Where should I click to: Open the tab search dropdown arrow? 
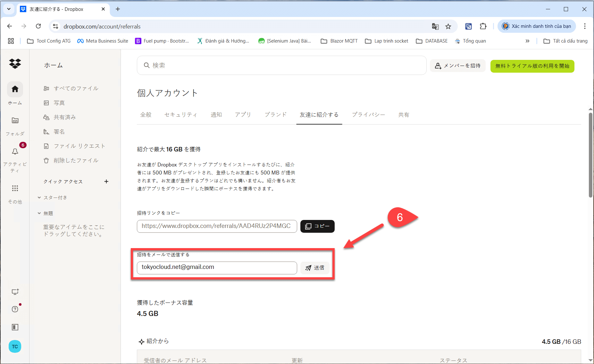[9, 9]
